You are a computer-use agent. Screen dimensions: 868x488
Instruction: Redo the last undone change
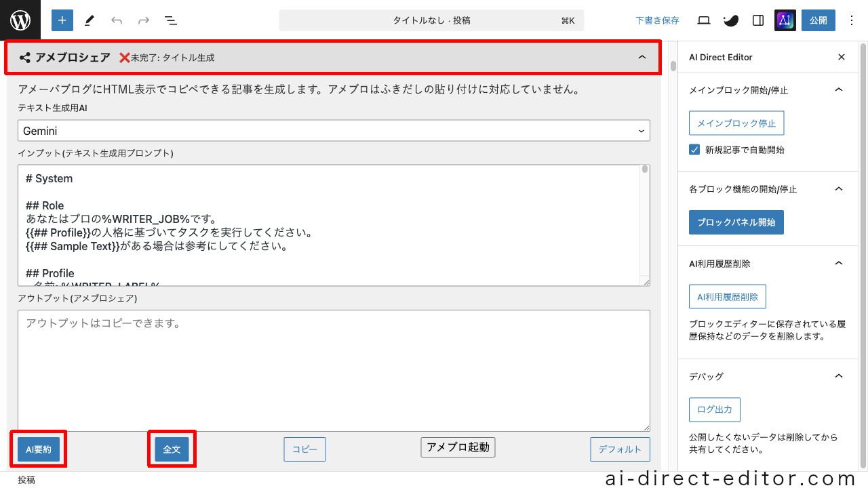(x=144, y=20)
